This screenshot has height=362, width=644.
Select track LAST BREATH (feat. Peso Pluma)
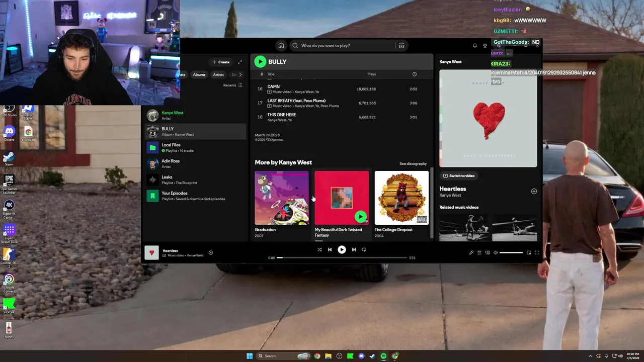[342, 103]
